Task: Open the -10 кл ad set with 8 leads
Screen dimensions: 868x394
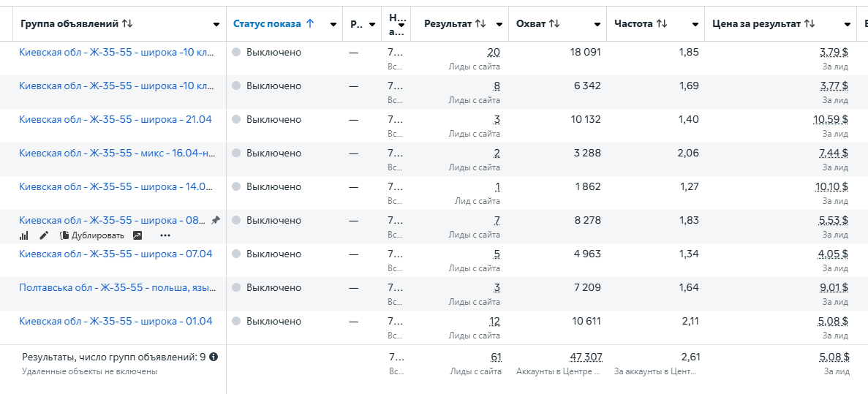Action: click(x=117, y=86)
